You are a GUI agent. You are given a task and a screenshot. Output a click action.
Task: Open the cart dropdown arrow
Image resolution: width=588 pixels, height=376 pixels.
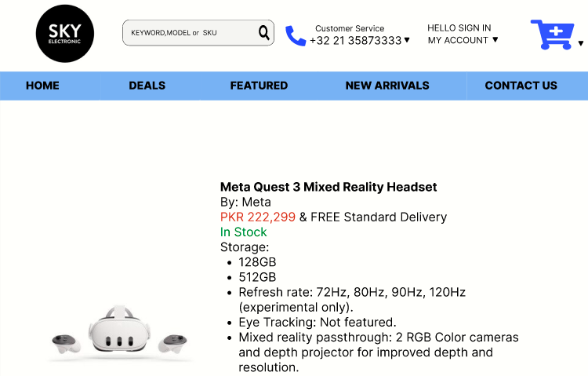click(580, 43)
